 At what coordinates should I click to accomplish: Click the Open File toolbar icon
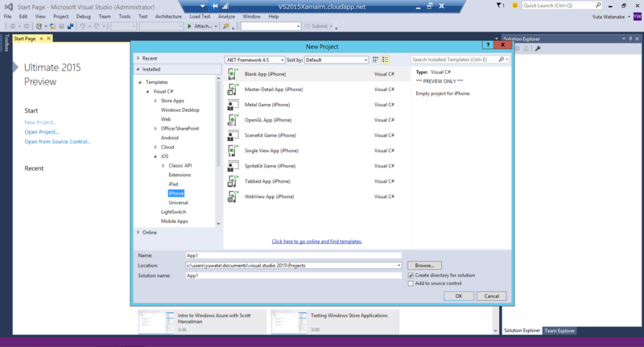(x=52, y=27)
